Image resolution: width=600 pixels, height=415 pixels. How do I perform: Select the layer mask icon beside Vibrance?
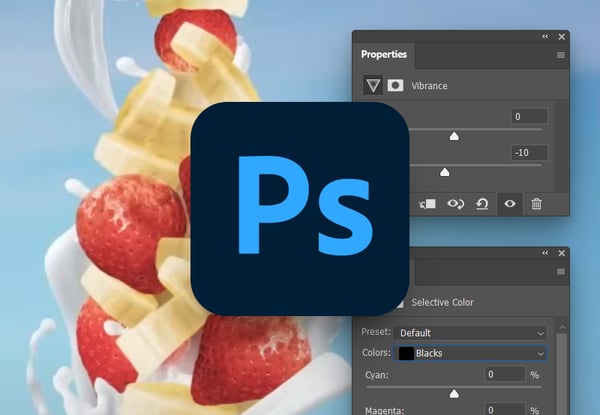click(x=395, y=85)
